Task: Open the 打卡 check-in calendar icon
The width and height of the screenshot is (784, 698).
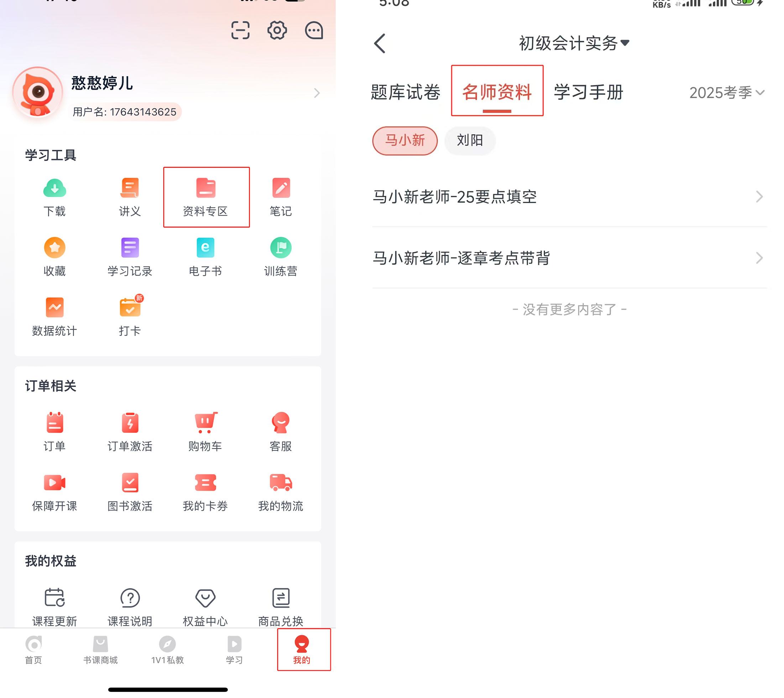Action: point(130,307)
